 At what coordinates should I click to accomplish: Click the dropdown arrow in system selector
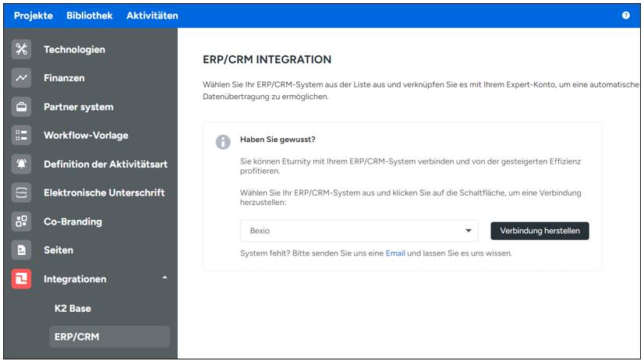pyautogui.click(x=469, y=231)
